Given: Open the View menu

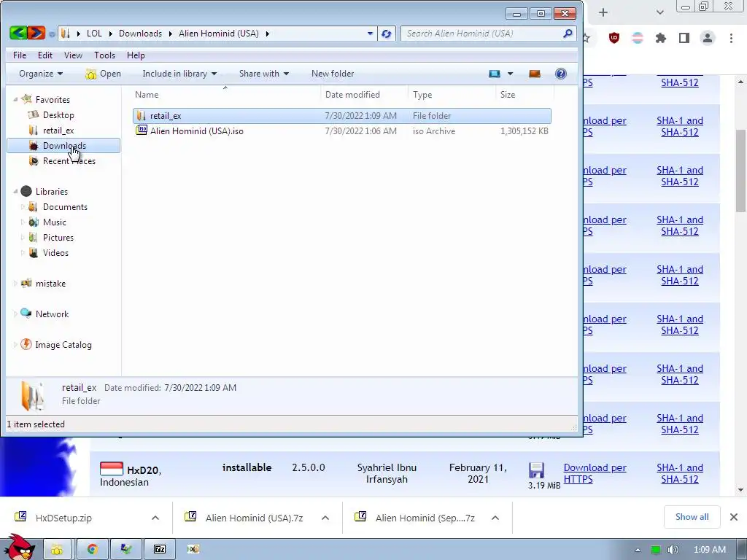Looking at the screenshot, I should click(74, 55).
